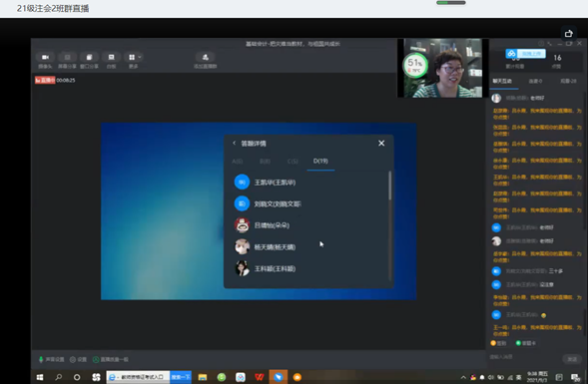
Task: Click the send (发送) message button
Action: [572, 359]
